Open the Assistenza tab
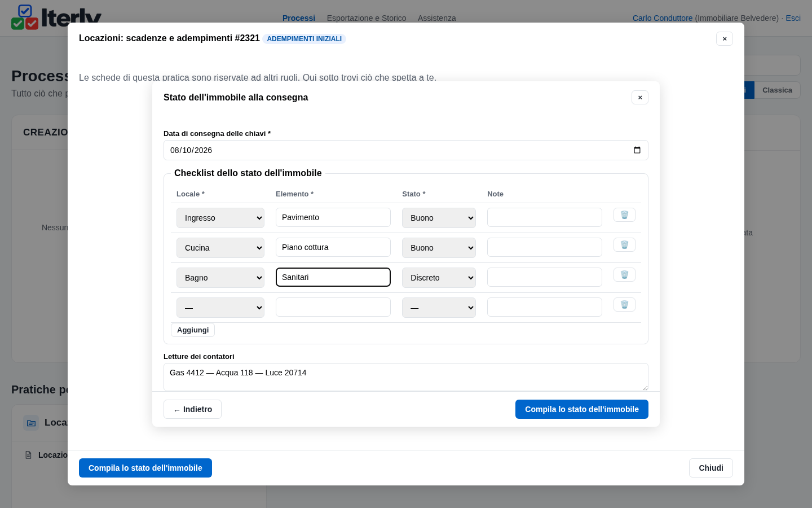812x508 pixels. (437, 18)
